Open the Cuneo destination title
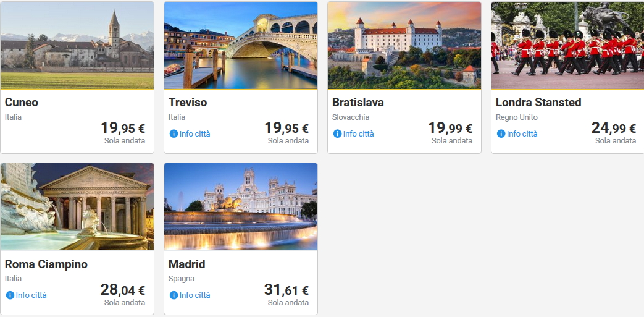Image resolution: width=644 pixels, height=317 pixels. coord(22,103)
